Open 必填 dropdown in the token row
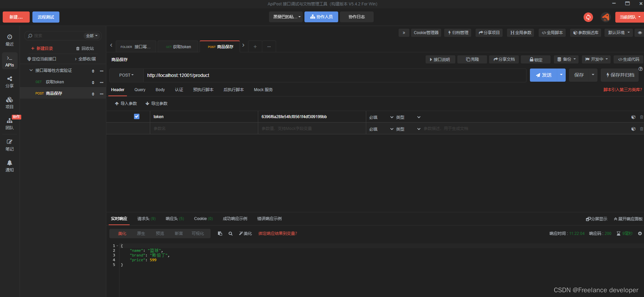The height and width of the screenshot is (297, 644). point(381,117)
